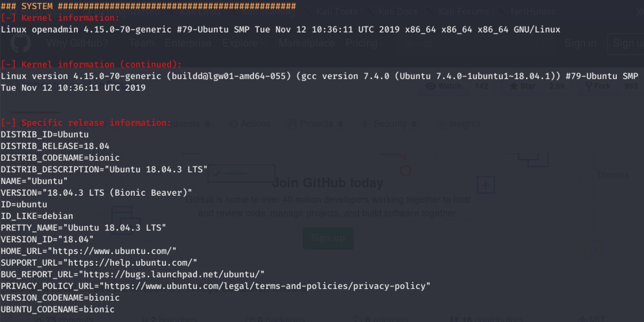
Task: Click the star icon on Star button
Action: pos(513,86)
